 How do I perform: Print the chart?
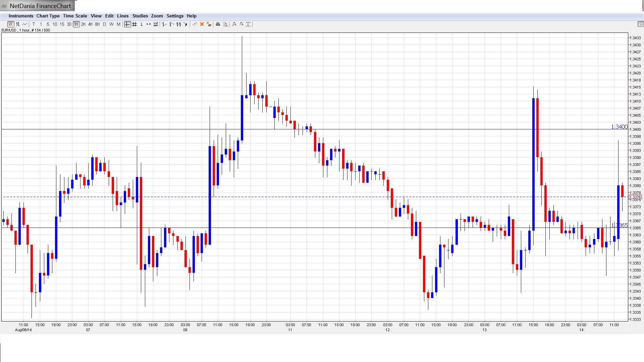(x=218, y=24)
